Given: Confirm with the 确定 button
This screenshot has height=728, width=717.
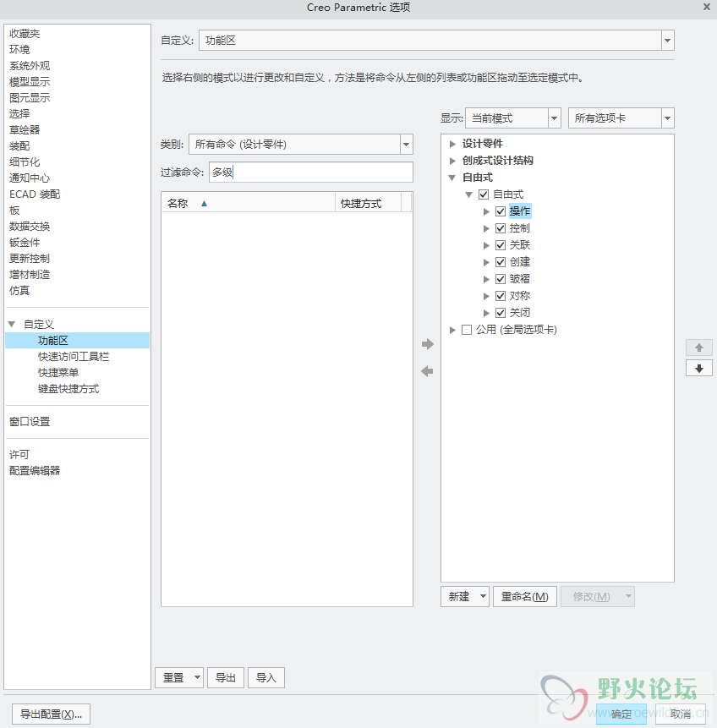Looking at the screenshot, I should [x=621, y=714].
